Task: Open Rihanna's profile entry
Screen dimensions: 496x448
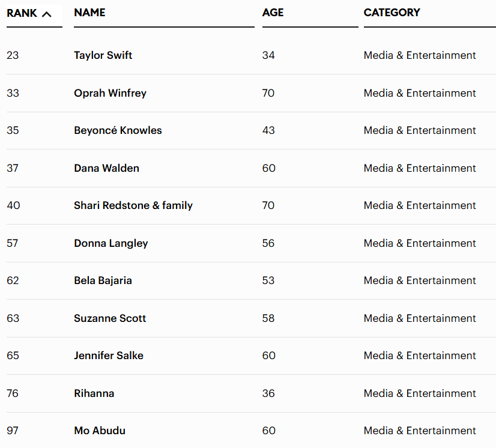Action: coord(94,393)
